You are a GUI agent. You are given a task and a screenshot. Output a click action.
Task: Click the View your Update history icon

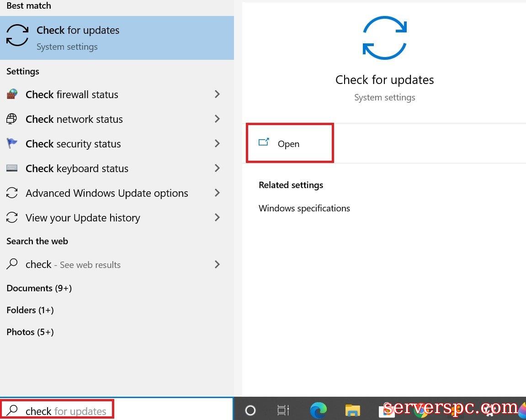[x=12, y=218]
